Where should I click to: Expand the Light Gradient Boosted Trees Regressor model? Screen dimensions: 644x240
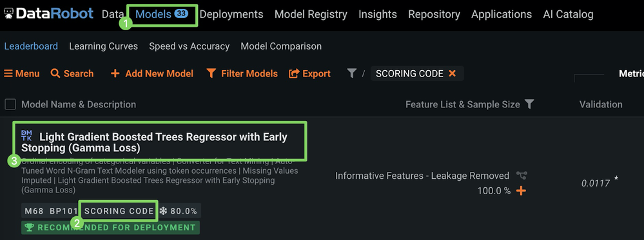click(154, 142)
